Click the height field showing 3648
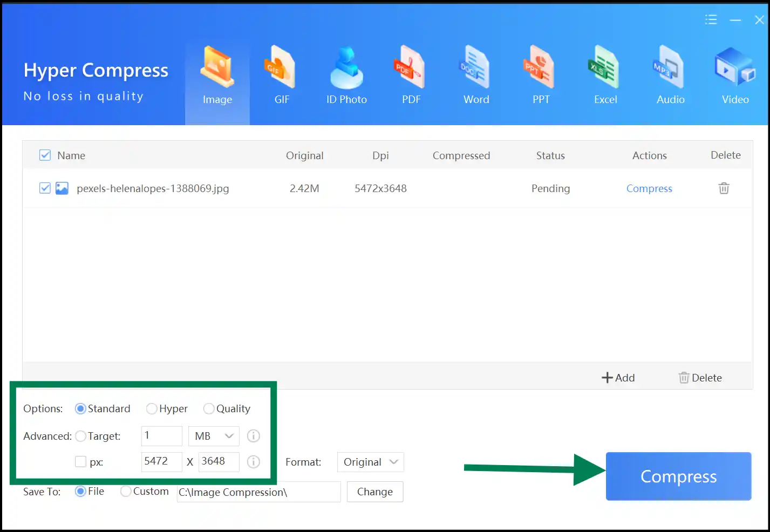770x532 pixels. tap(219, 462)
